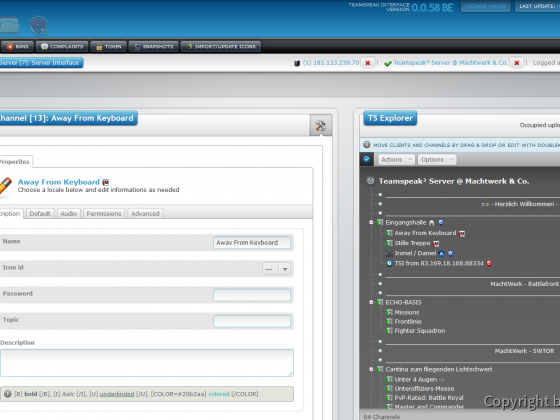The width and height of the screenshot is (560, 420).
Task: Switch to the Permissions tab
Action: pos(104,214)
